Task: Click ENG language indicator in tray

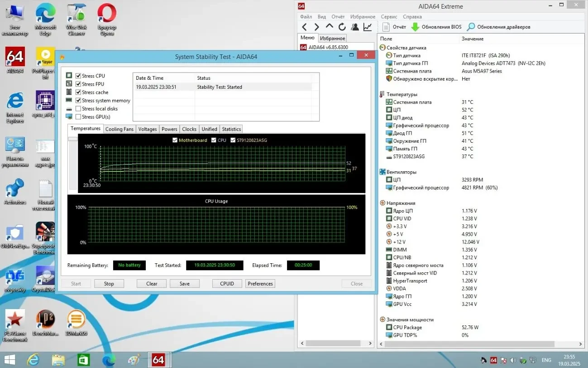Action: pyautogui.click(x=546, y=360)
